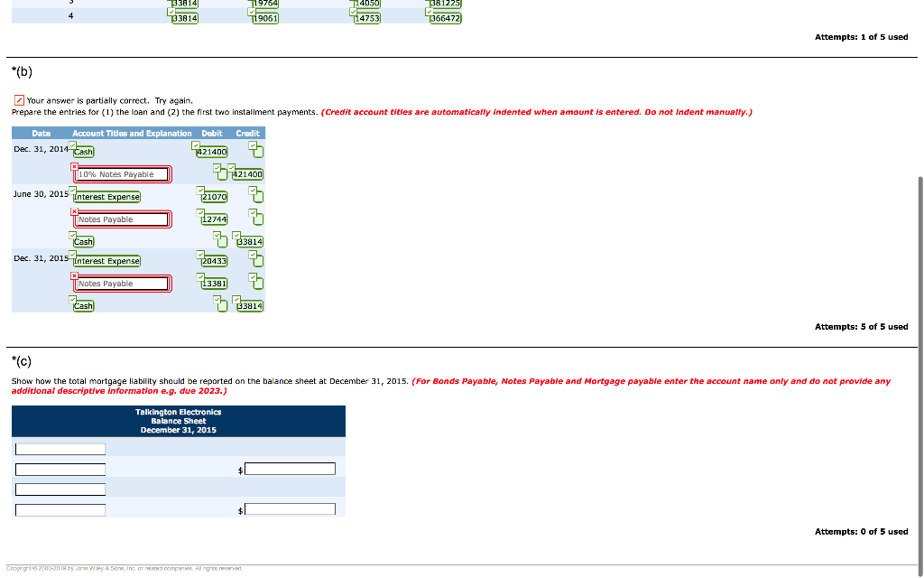Click red X icon above 10% Notes Payable

pyautogui.click(x=74, y=167)
